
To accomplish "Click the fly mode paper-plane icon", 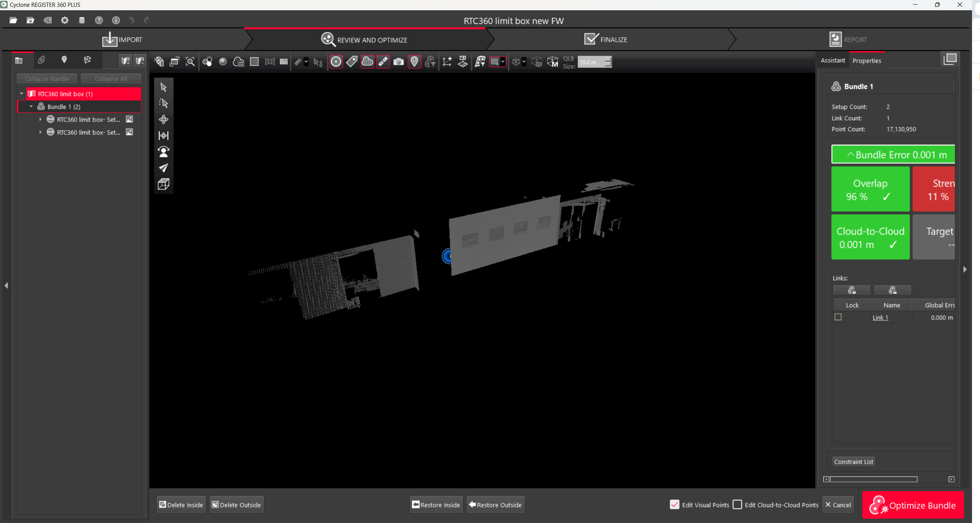I will click(164, 168).
